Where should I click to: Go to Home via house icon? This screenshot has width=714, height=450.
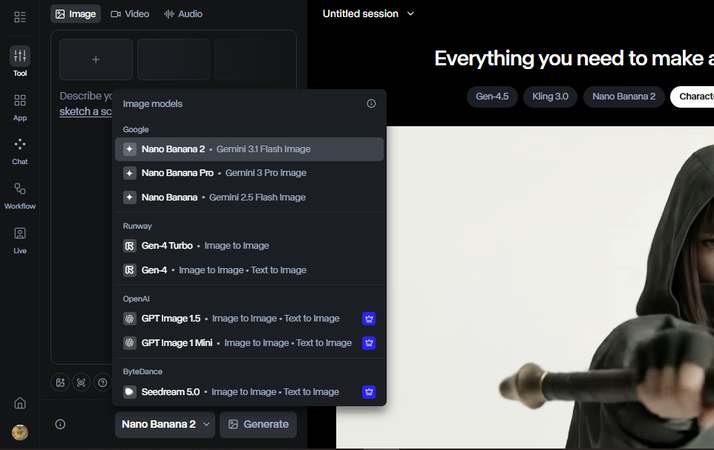tap(20, 403)
